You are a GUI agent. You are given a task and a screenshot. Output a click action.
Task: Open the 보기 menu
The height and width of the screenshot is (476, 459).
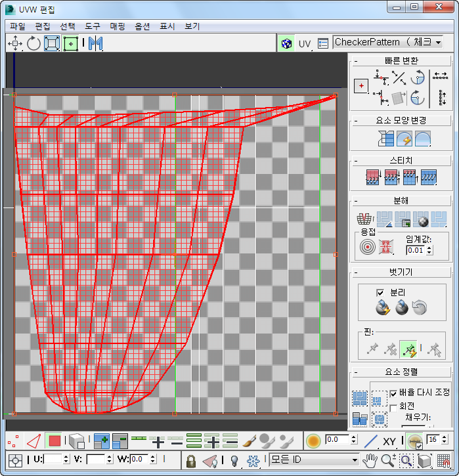192,26
